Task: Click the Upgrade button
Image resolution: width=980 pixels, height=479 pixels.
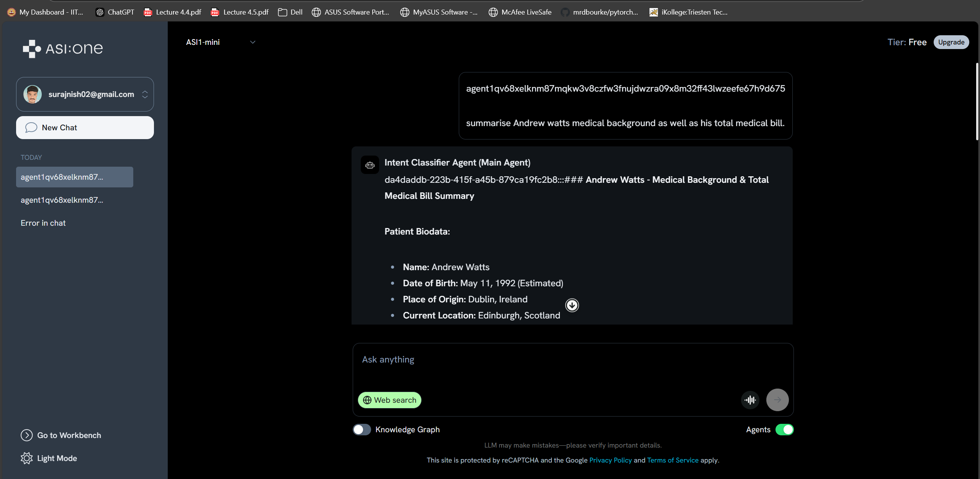Action: [x=951, y=42]
